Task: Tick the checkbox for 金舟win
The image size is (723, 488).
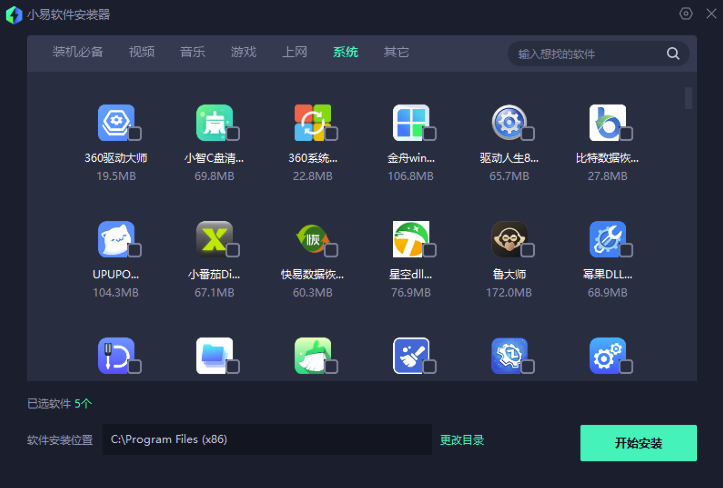Action: pos(429,134)
